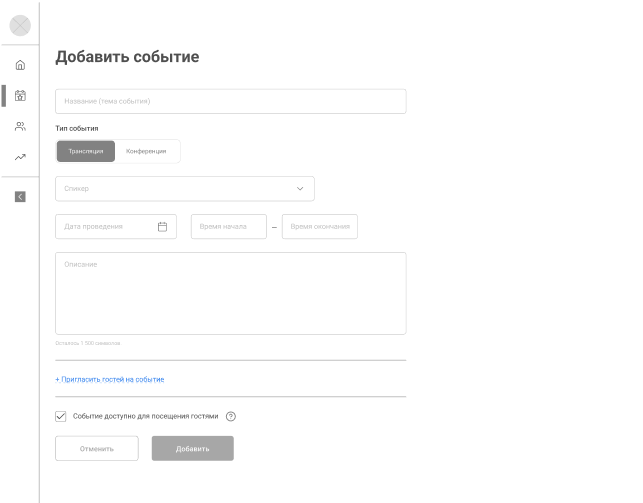Viewport: 643px width, 503px height.
Task: Click into the Описание text area
Action: [230, 293]
